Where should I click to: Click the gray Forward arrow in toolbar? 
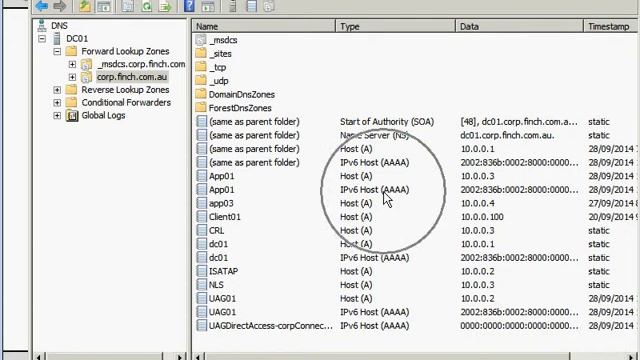[x=60, y=6]
